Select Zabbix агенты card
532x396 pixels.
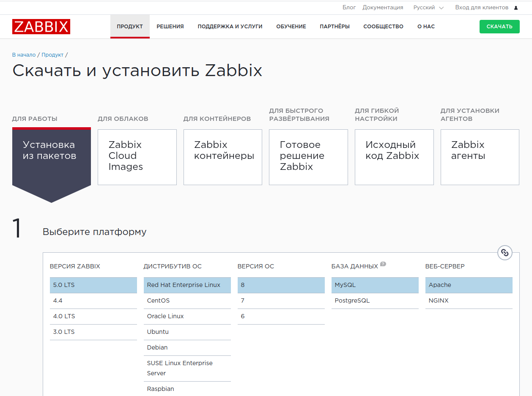480,157
